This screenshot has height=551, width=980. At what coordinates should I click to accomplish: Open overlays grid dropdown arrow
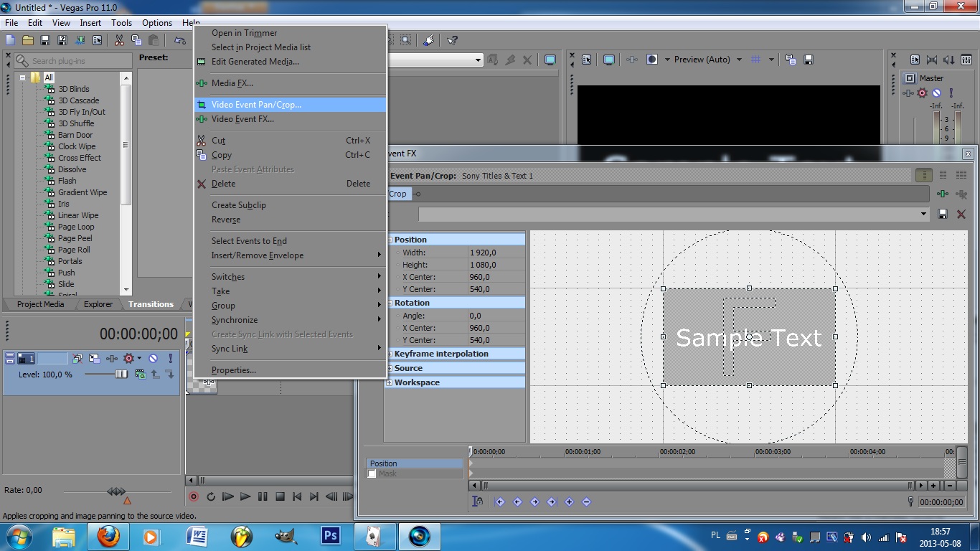coord(771,60)
